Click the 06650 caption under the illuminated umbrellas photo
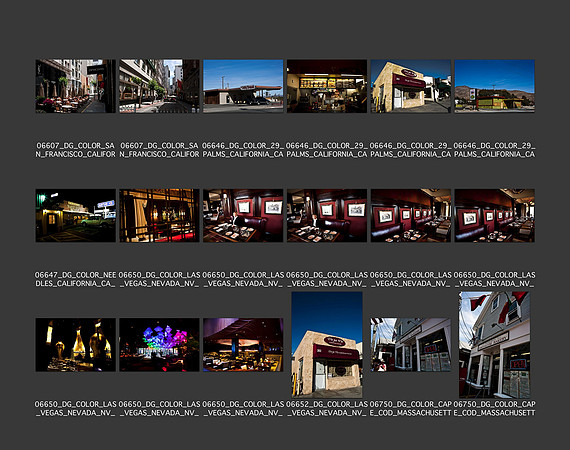This screenshot has height=450, width=570. [x=159, y=409]
